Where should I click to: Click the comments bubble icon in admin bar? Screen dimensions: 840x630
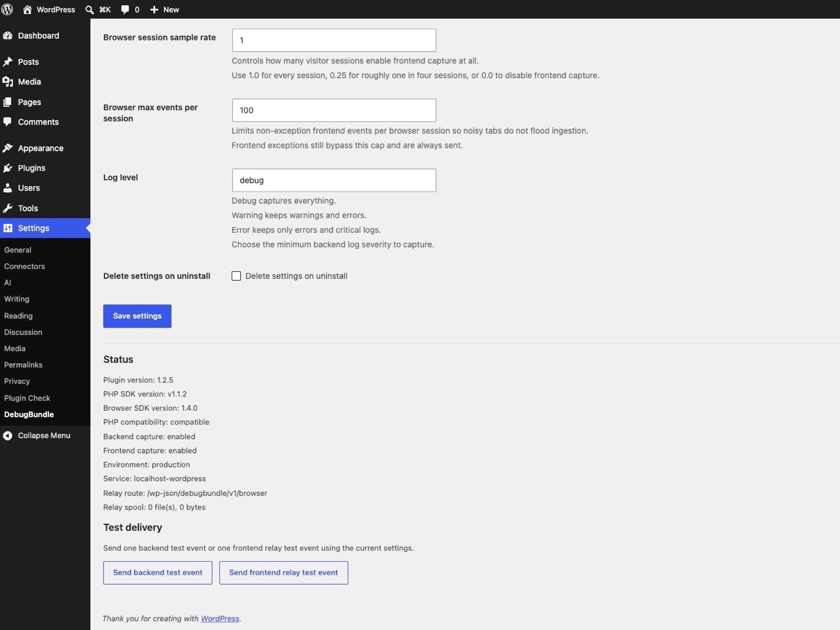tap(125, 9)
